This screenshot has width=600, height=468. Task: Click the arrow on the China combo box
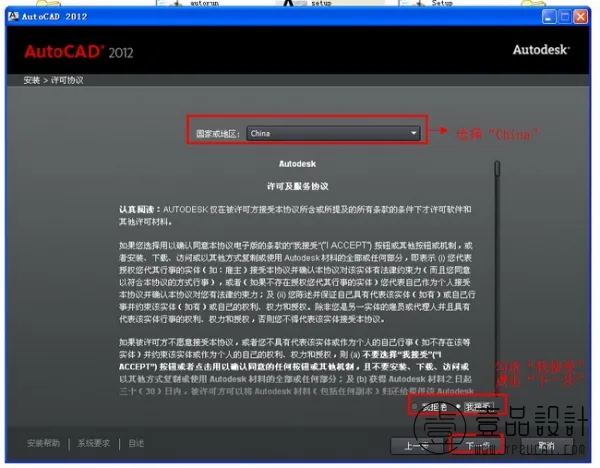[413, 133]
